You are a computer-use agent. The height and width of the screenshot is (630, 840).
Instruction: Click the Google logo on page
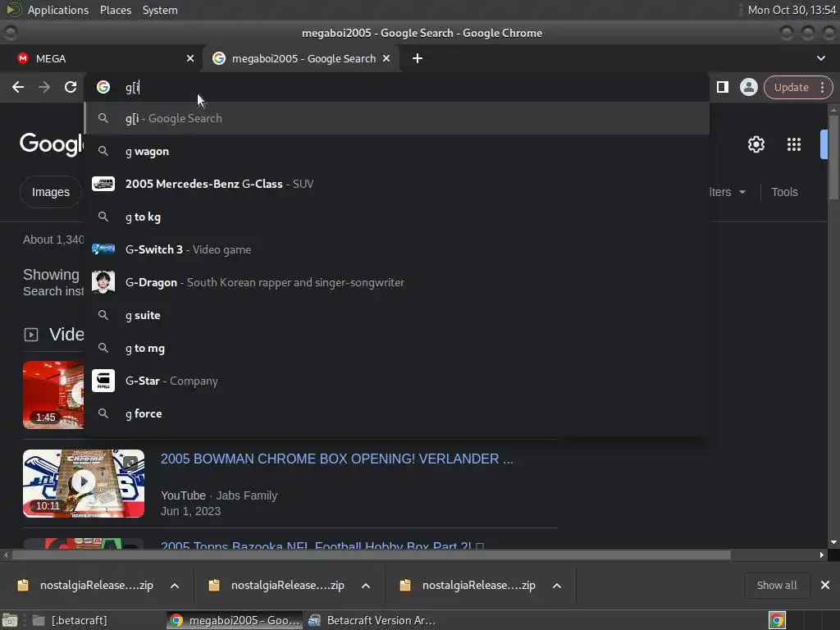pyautogui.click(x=52, y=144)
